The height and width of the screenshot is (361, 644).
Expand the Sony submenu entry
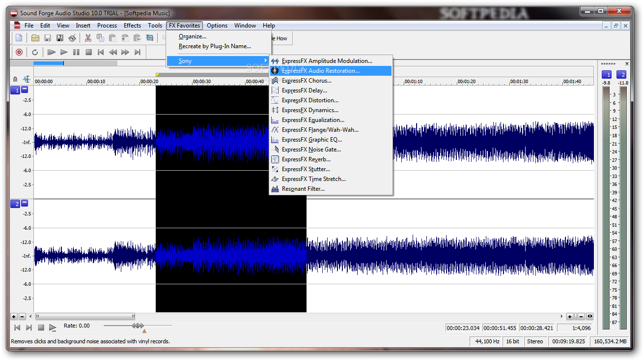219,61
